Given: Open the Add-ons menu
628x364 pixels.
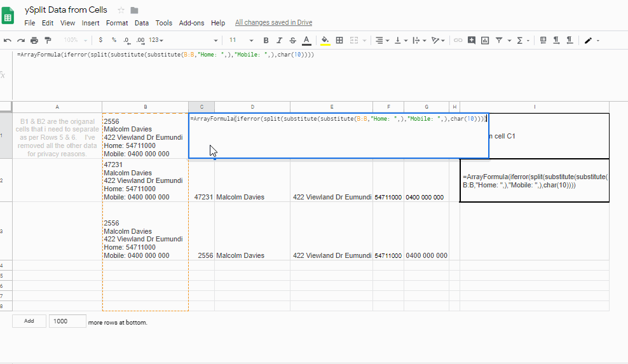Looking at the screenshot, I should click(x=191, y=23).
